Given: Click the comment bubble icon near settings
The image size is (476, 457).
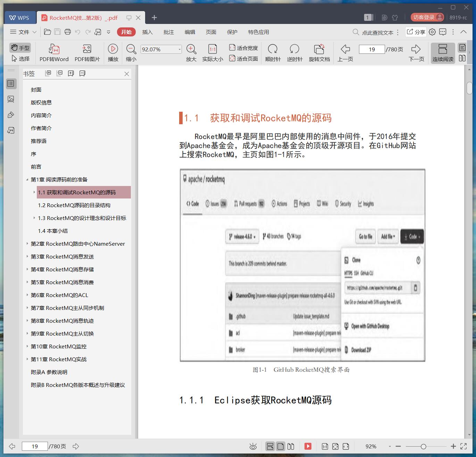Looking at the screenshot, I should click(443, 32).
